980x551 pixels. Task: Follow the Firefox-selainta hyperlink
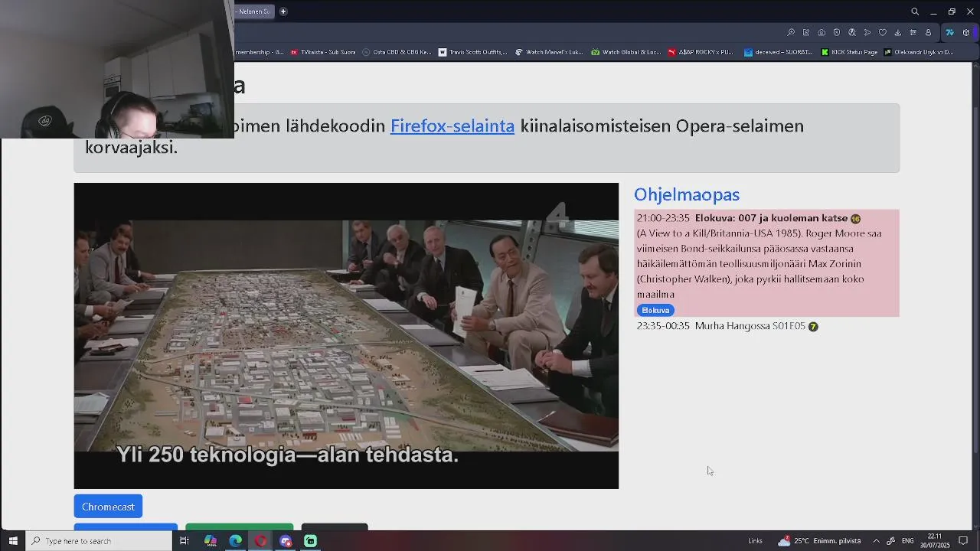point(452,126)
